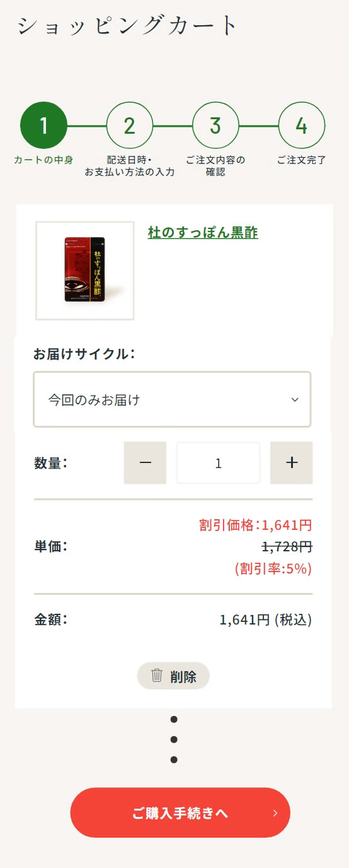Select the step 2 circle
The height and width of the screenshot is (868, 349).
[x=130, y=126]
